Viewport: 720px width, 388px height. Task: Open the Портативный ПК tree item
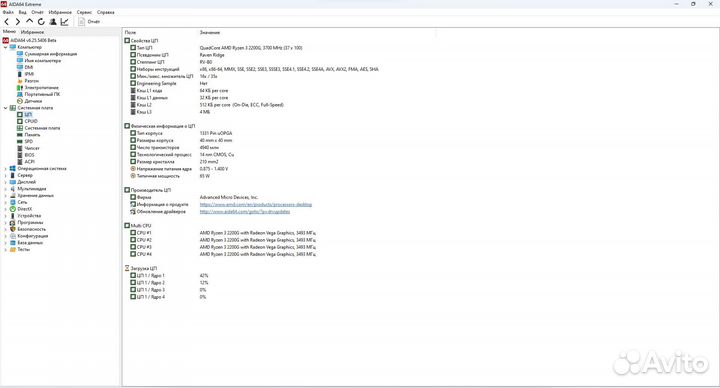(42, 94)
